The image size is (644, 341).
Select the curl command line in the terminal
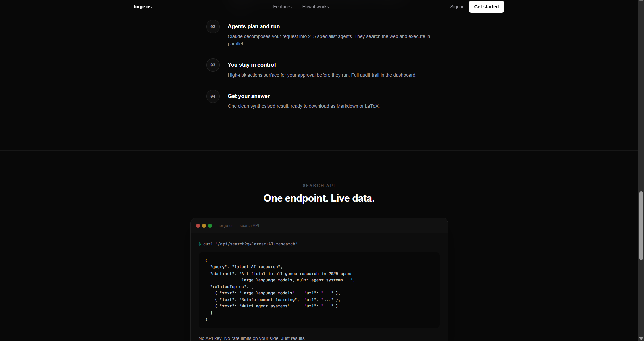tap(248, 244)
